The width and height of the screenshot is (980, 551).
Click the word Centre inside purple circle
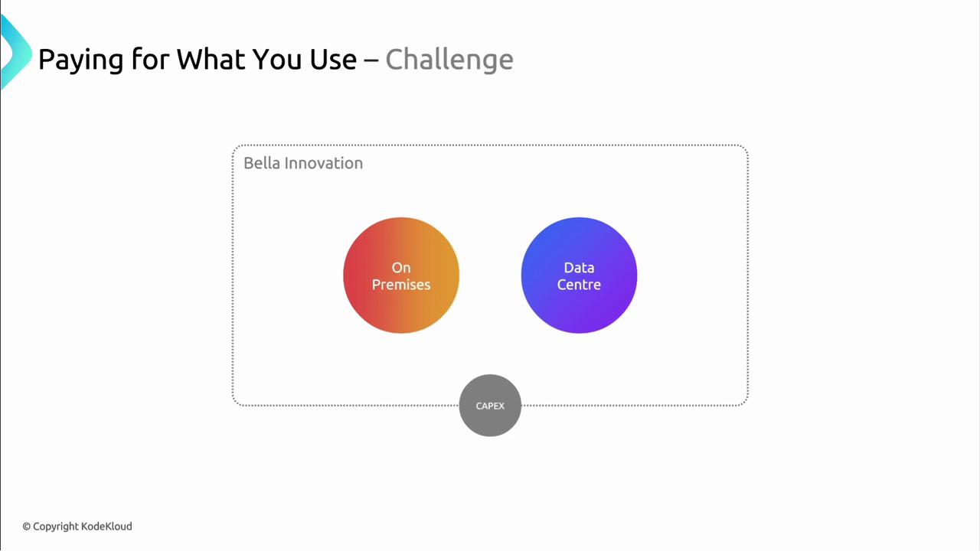pos(579,285)
